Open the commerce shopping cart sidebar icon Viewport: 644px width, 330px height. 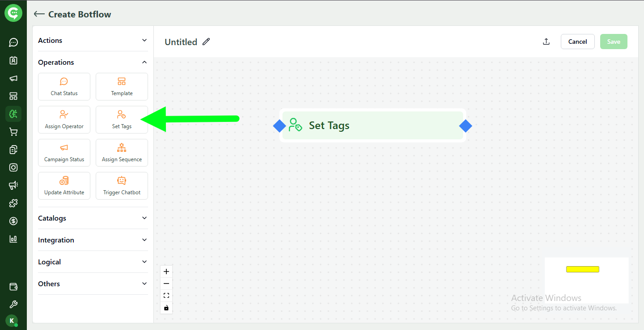(13, 131)
